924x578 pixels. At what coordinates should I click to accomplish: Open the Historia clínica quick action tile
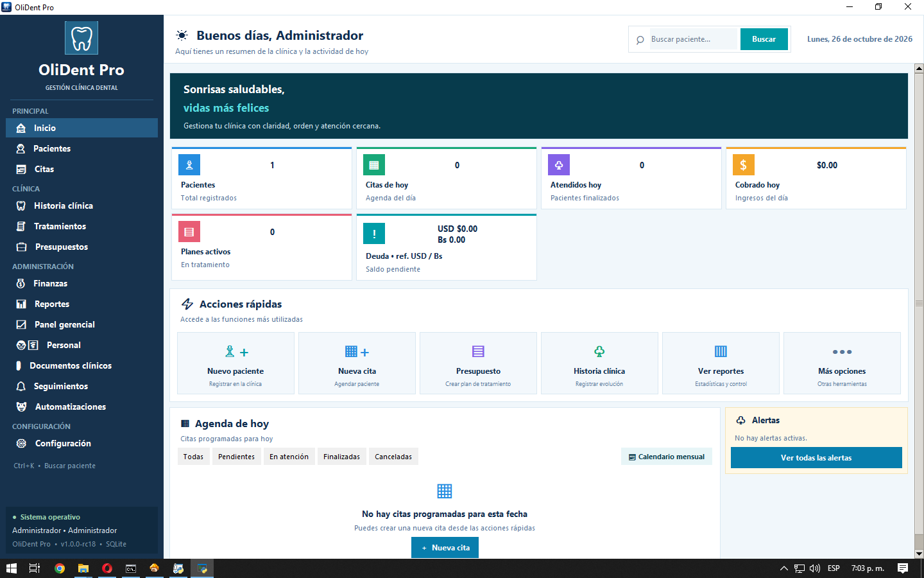tap(599, 363)
